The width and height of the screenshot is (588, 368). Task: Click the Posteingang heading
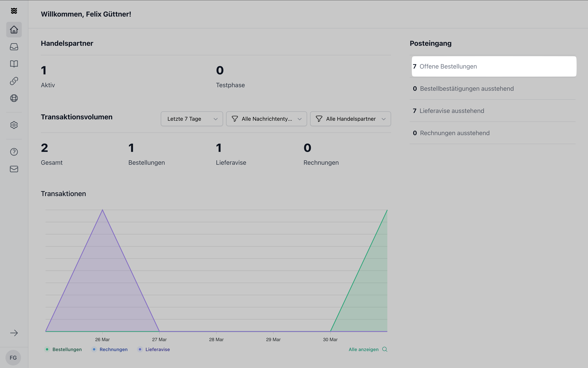click(x=430, y=43)
